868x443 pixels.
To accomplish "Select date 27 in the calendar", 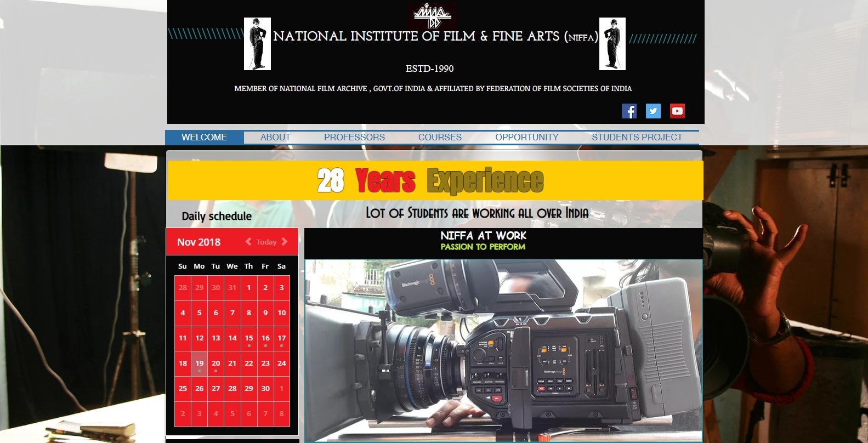I will [216, 389].
